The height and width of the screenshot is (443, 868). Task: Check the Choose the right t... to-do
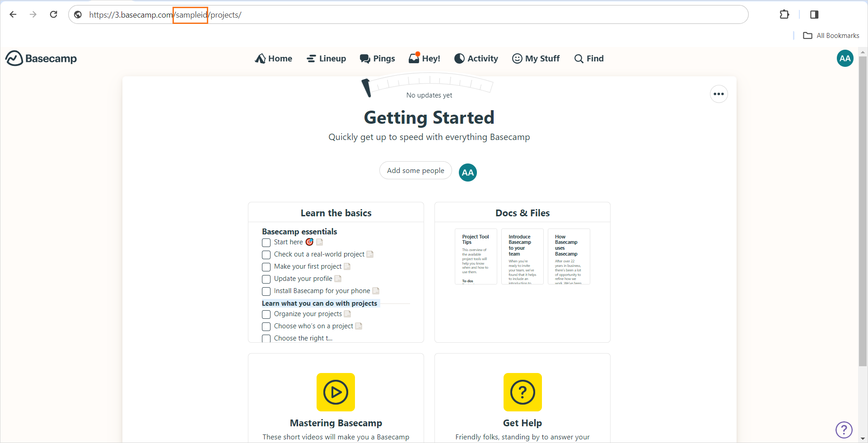[266, 338]
